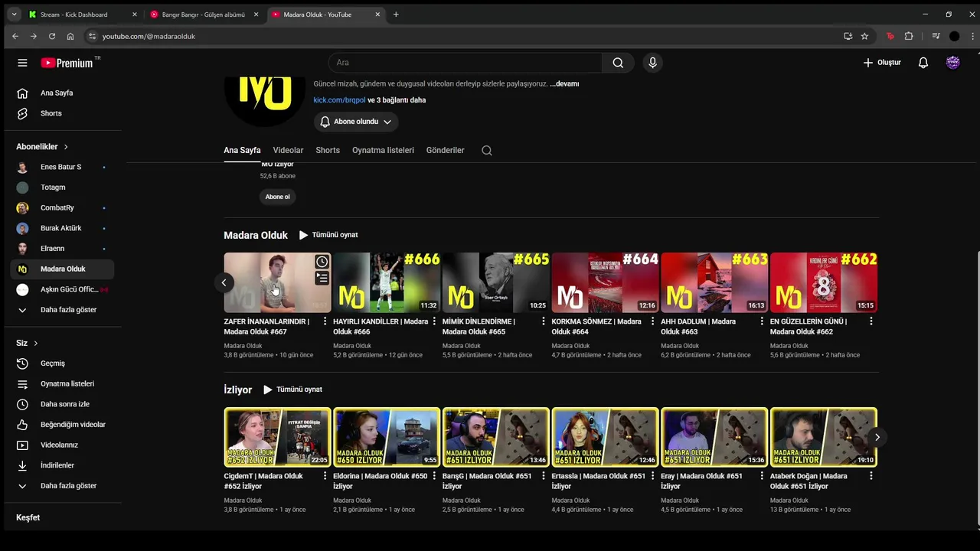The width and height of the screenshot is (980, 551).
Task: Open the account avatar menu
Action: tap(953, 63)
